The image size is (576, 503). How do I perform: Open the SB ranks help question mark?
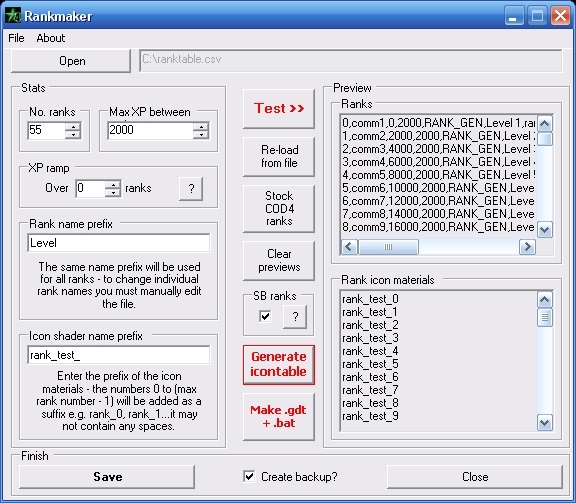[x=295, y=317]
